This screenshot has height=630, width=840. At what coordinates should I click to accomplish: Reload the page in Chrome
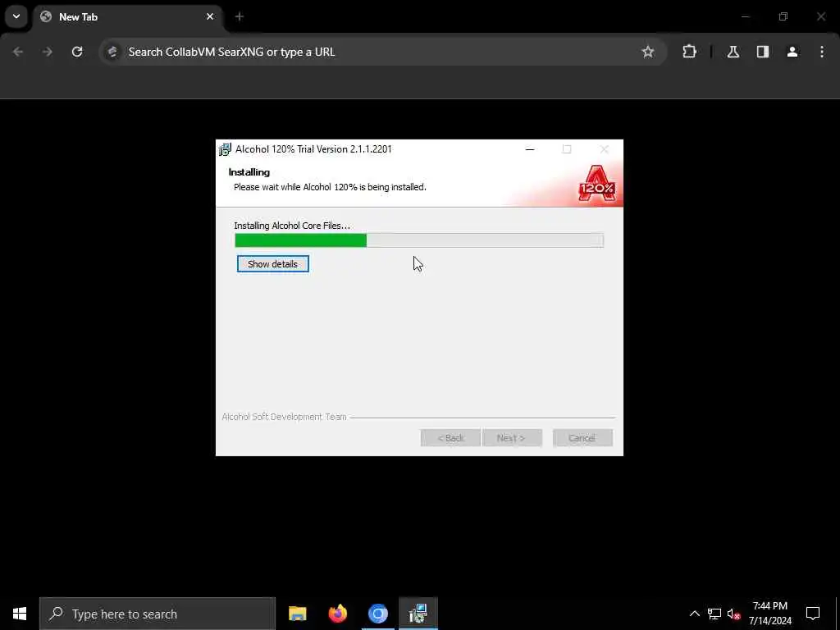point(77,52)
